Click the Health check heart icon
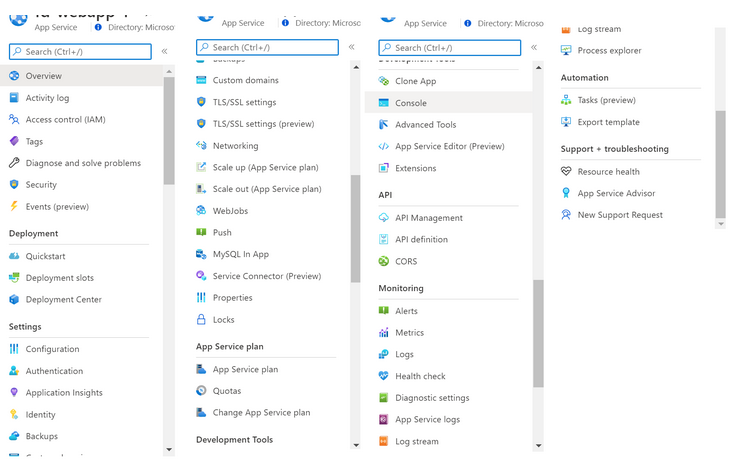752x470 pixels. tap(384, 376)
